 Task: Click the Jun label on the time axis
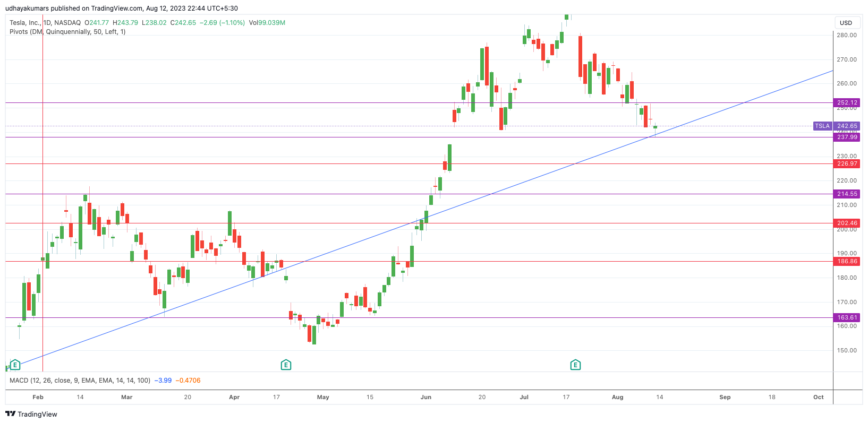point(426,397)
